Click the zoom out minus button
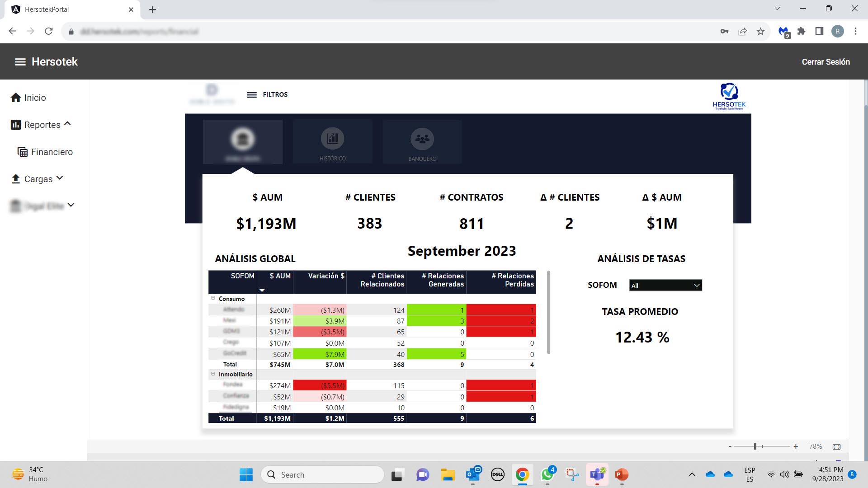868x488 pixels. pyautogui.click(x=730, y=446)
